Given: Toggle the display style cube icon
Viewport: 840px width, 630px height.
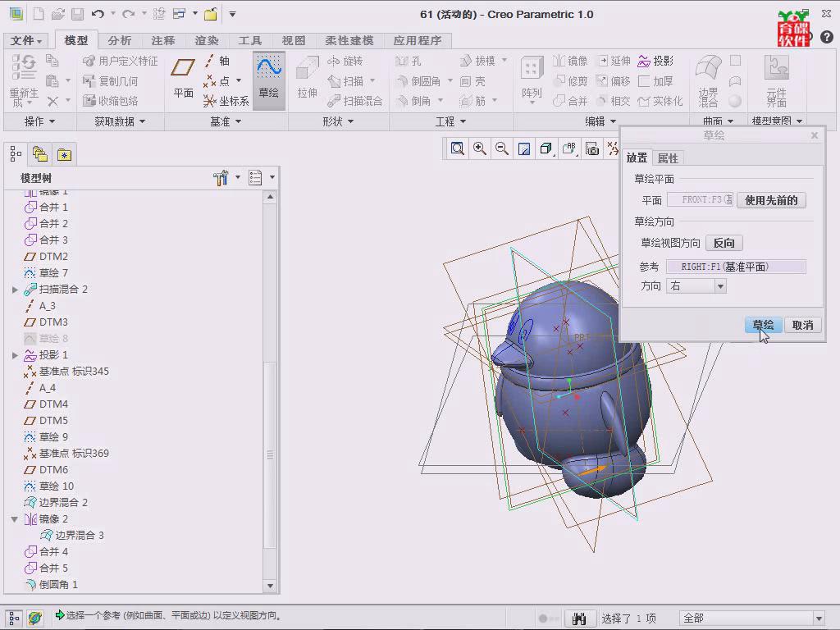Looking at the screenshot, I should click(x=547, y=149).
